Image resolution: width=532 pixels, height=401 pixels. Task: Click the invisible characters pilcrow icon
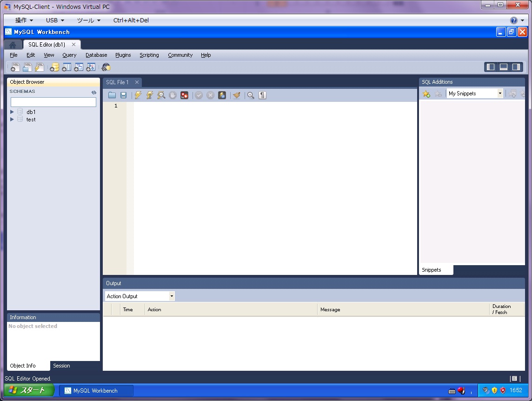(262, 95)
